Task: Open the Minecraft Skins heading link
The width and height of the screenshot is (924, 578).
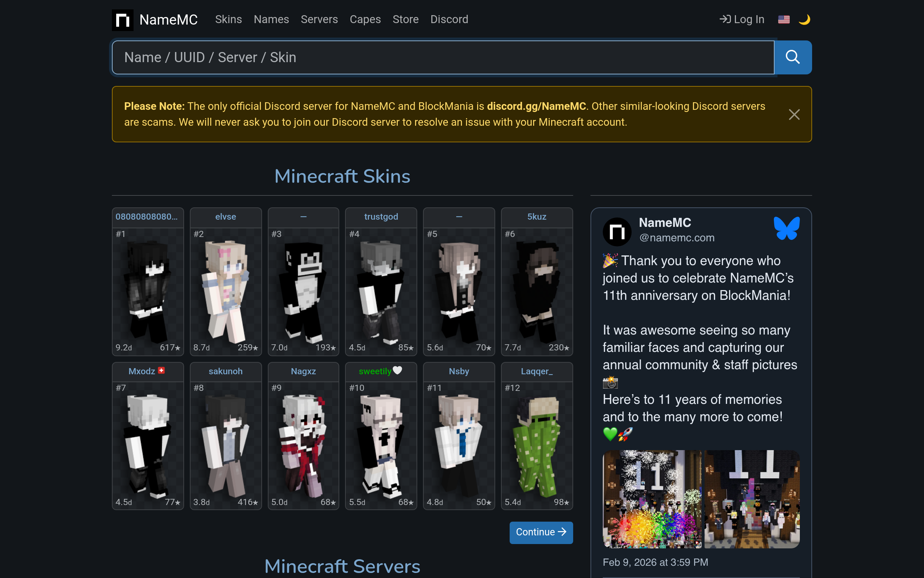Action: (x=342, y=176)
